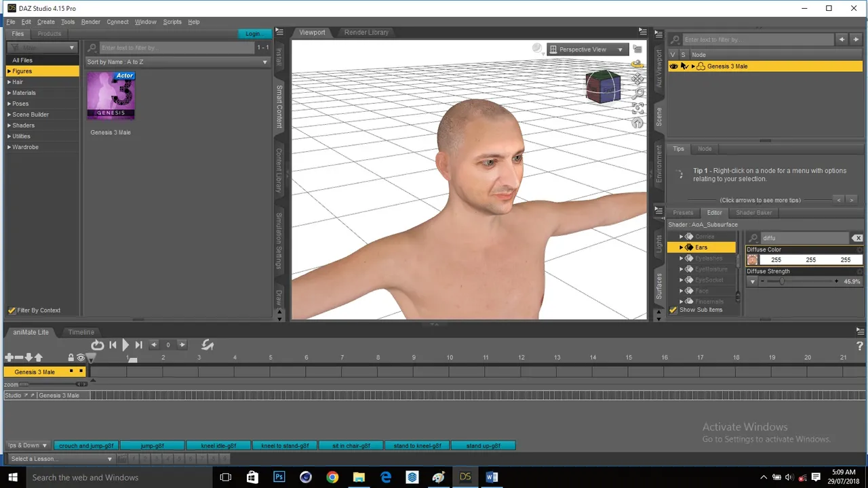Expand the Ears surface group
This screenshot has width=868, height=488.
tap(681, 247)
